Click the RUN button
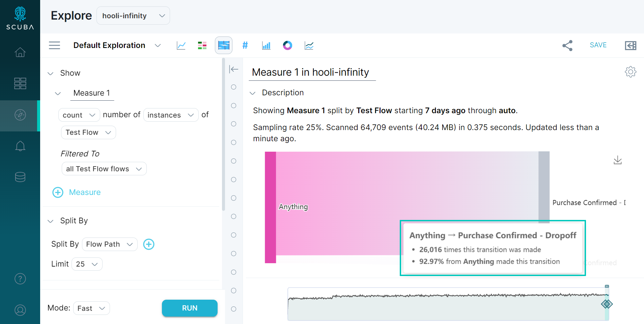Image resolution: width=644 pixels, height=324 pixels. point(190,308)
